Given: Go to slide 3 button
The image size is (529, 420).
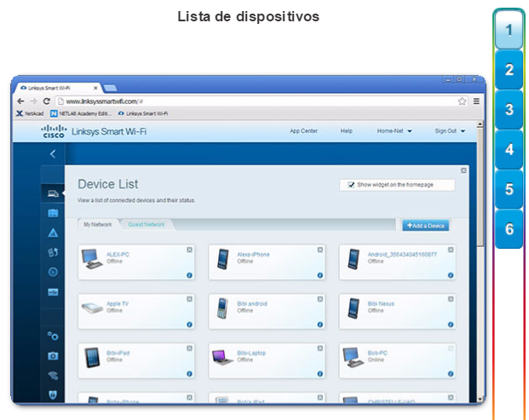Looking at the screenshot, I should tap(509, 110).
